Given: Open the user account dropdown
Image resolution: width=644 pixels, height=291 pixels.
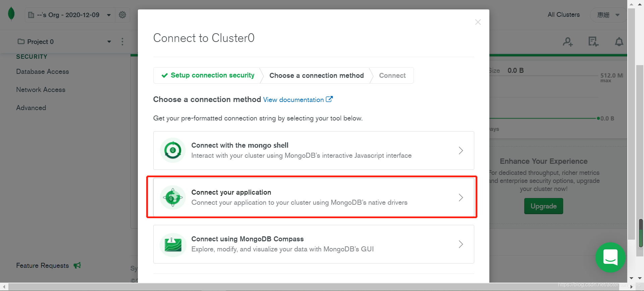Looking at the screenshot, I should click(608, 15).
